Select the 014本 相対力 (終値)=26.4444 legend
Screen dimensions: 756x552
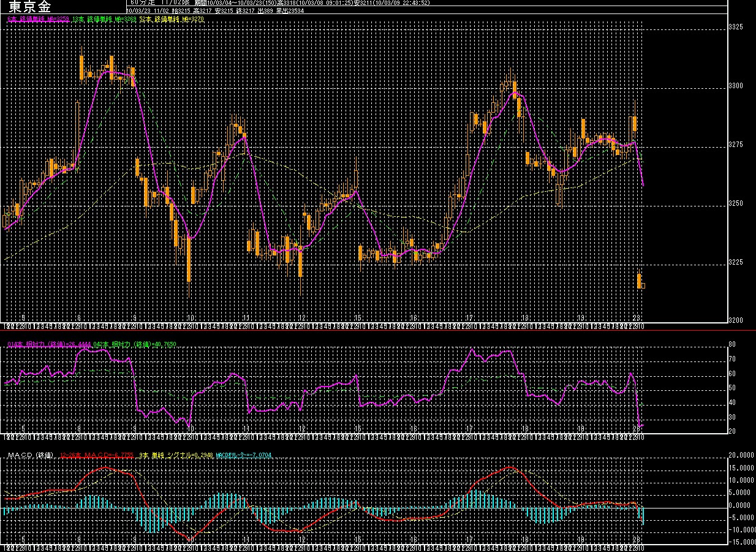(49, 345)
